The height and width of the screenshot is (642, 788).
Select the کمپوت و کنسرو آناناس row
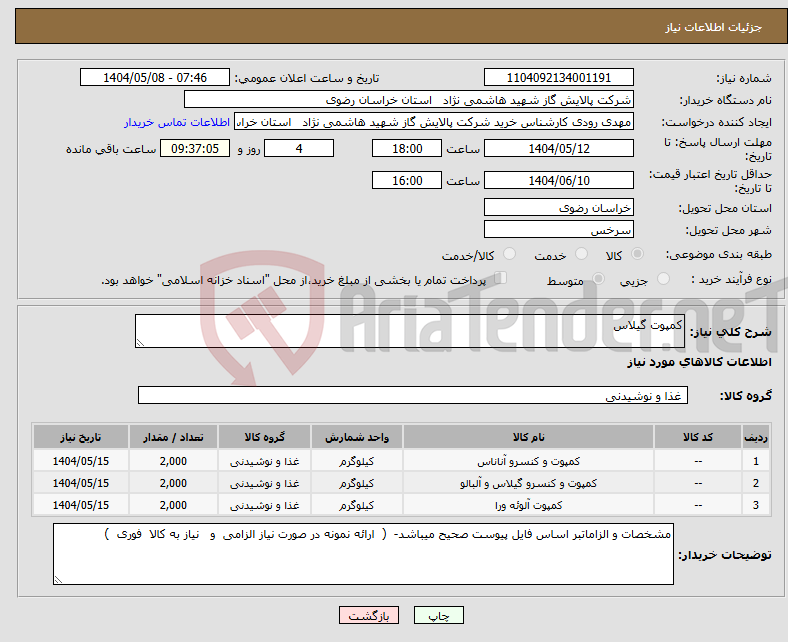401,461
